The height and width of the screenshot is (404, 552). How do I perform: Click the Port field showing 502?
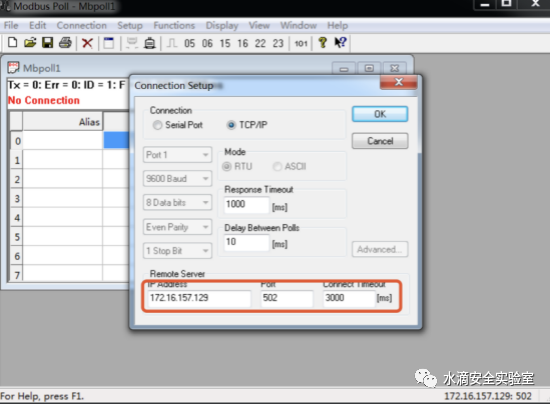point(287,298)
